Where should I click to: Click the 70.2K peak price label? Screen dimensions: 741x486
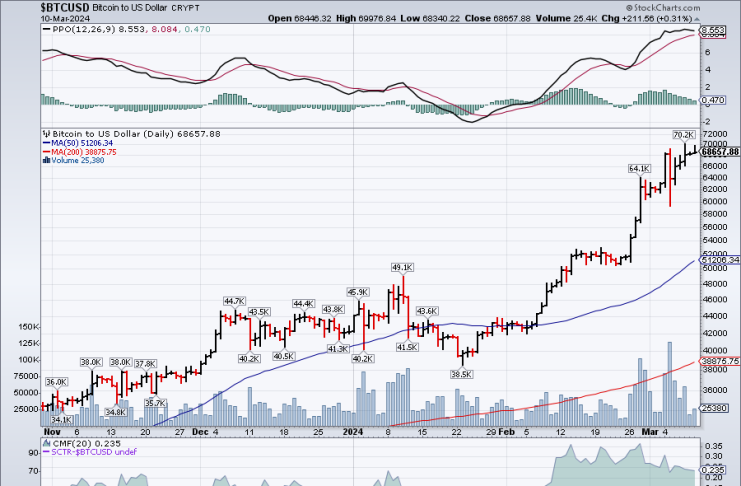(x=683, y=134)
